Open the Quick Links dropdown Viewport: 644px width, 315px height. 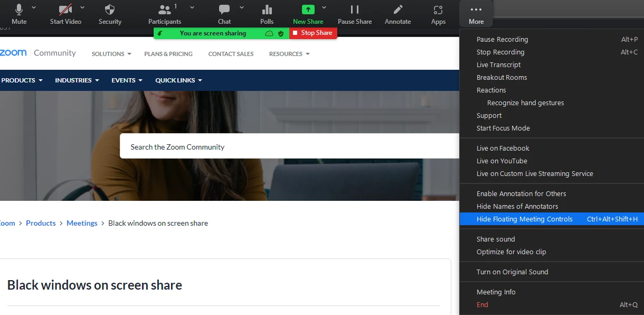[178, 80]
